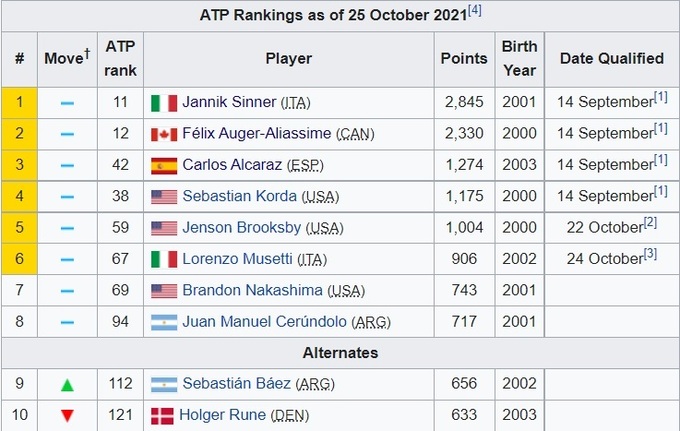
Task: Click the green up arrow in row 9
Action: pyautogui.click(x=67, y=385)
